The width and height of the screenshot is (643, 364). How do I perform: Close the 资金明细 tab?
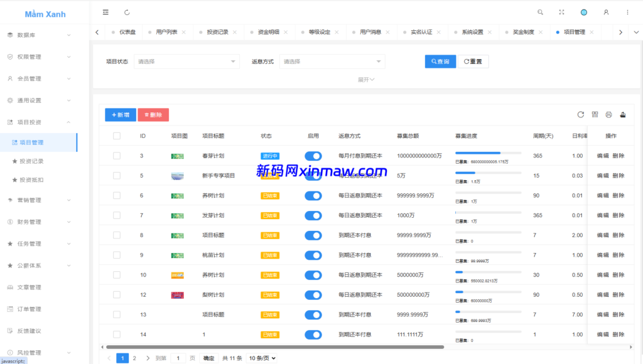click(x=286, y=32)
